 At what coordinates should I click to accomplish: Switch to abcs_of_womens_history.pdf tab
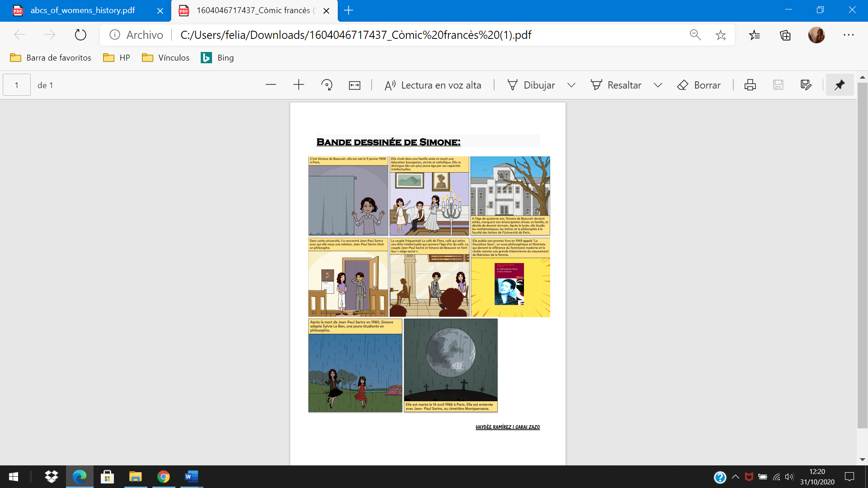tap(83, 10)
